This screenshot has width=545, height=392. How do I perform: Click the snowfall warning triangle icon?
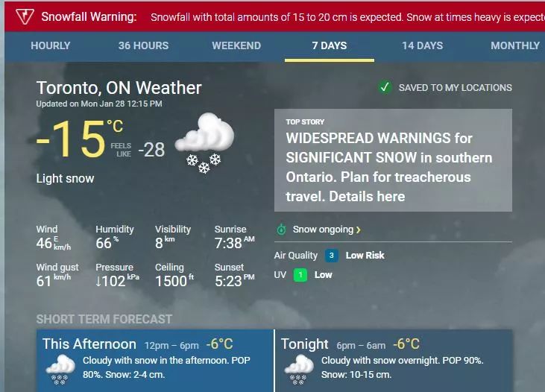(x=25, y=16)
